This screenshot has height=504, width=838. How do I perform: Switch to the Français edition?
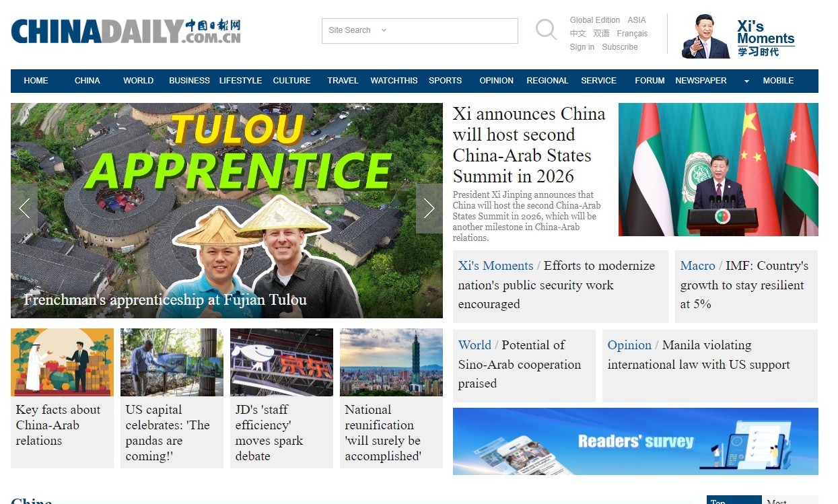pos(632,34)
